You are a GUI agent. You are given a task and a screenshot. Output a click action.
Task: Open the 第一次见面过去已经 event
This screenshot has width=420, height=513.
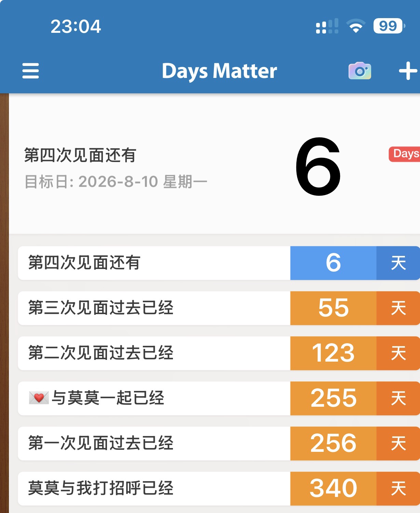coord(219,443)
